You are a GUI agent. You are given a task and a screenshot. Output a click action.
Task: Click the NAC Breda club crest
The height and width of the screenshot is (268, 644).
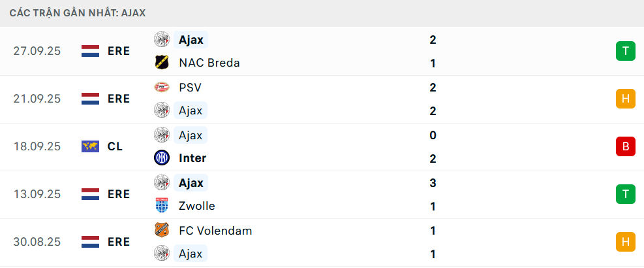tap(161, 63)
